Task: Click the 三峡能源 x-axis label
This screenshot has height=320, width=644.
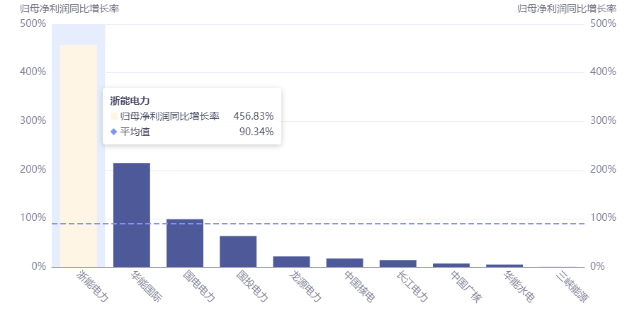Action: (x=572, y=286)
